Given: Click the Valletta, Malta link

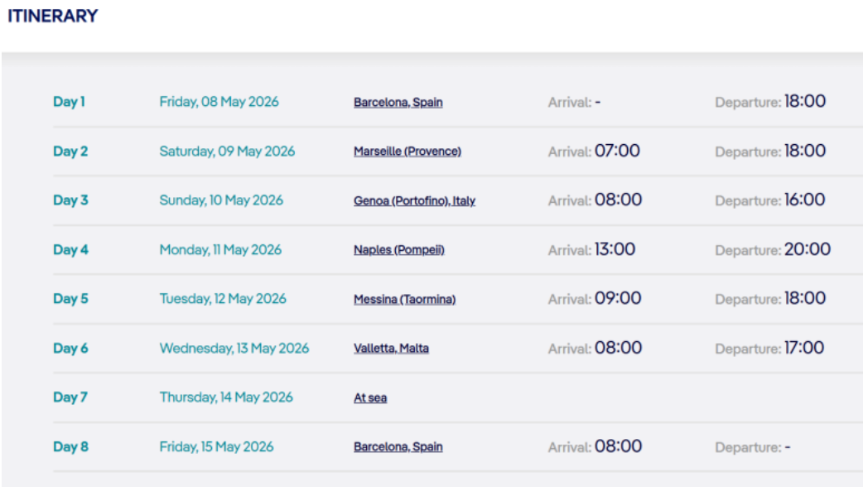Looking at the screenshot, I should 391,349.
